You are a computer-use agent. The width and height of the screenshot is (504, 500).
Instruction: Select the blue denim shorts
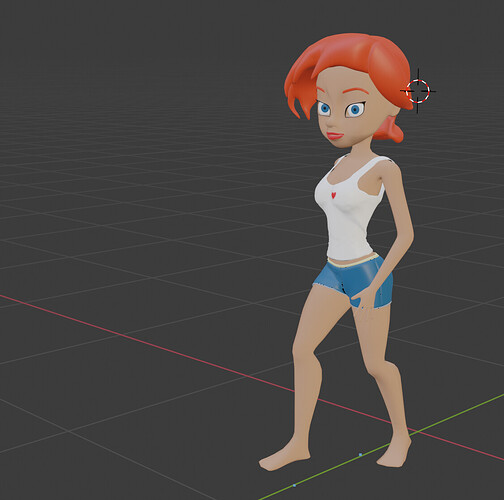coord(353,283)
